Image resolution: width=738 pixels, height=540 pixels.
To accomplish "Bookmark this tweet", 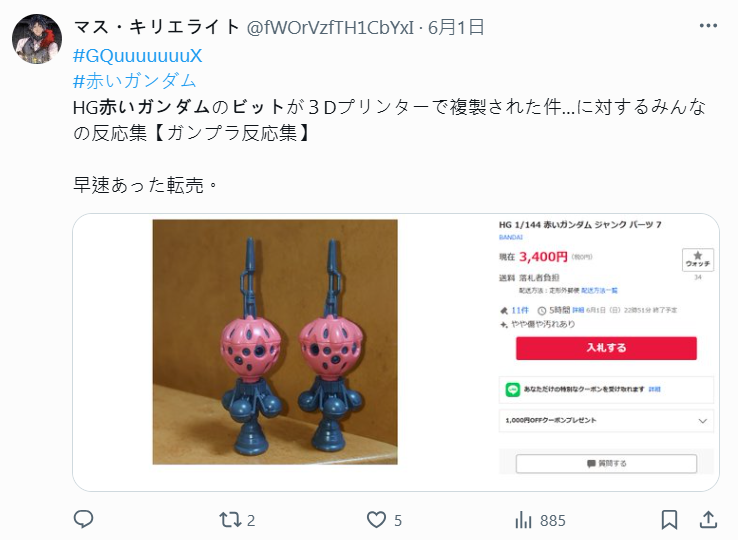I will (669, 520).
